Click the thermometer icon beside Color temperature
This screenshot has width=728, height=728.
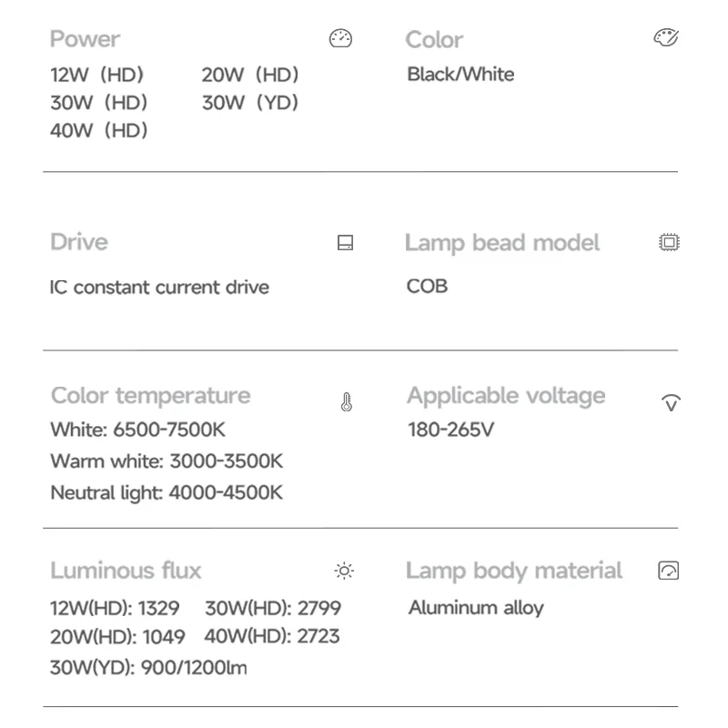click(x=347, y=402)
